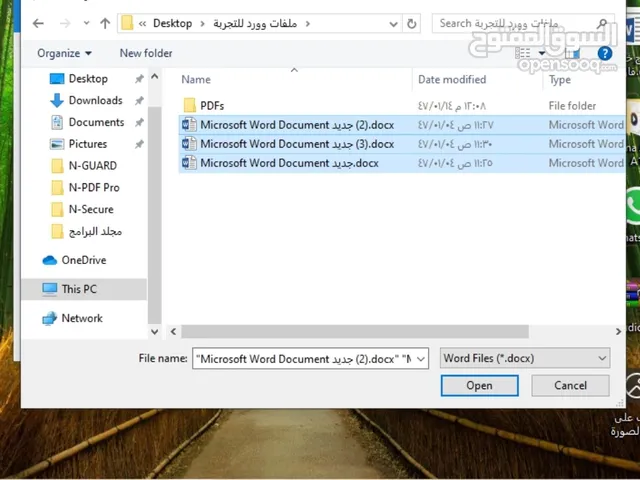Select OneDrive in the navigation pane
This screenshot has height=480, width=640.
pyautogui.click(x=84, y=260)
